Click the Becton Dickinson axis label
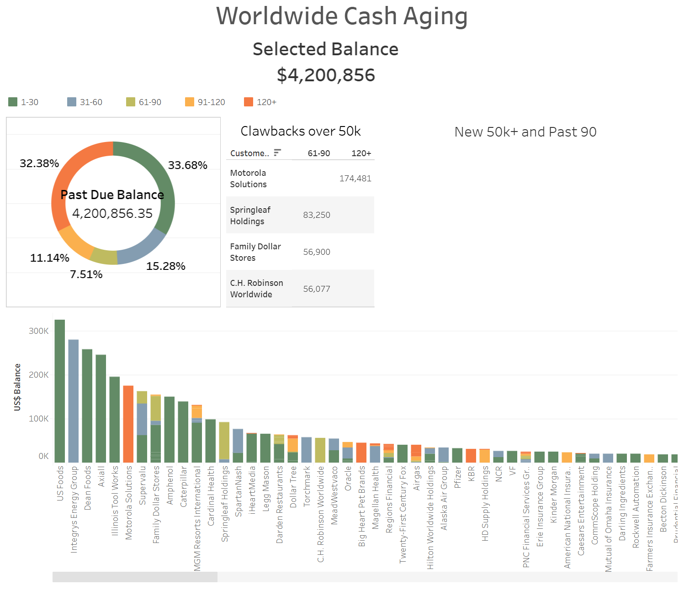 point(663,499)
